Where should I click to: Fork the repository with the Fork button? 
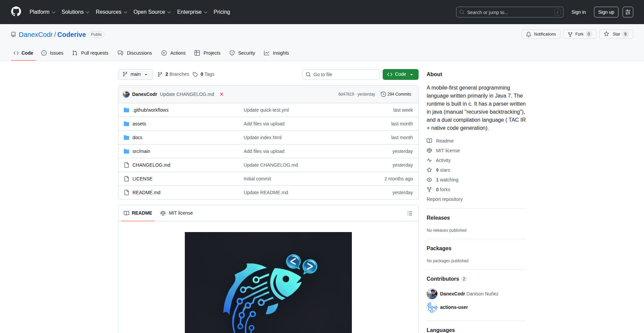tap(580, 34)
